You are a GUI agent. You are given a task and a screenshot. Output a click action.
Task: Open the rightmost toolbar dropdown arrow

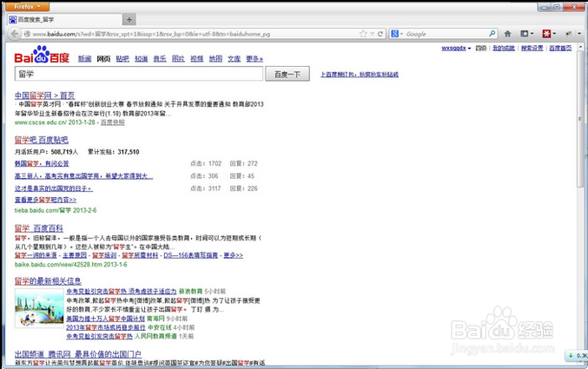click(579, 34)
